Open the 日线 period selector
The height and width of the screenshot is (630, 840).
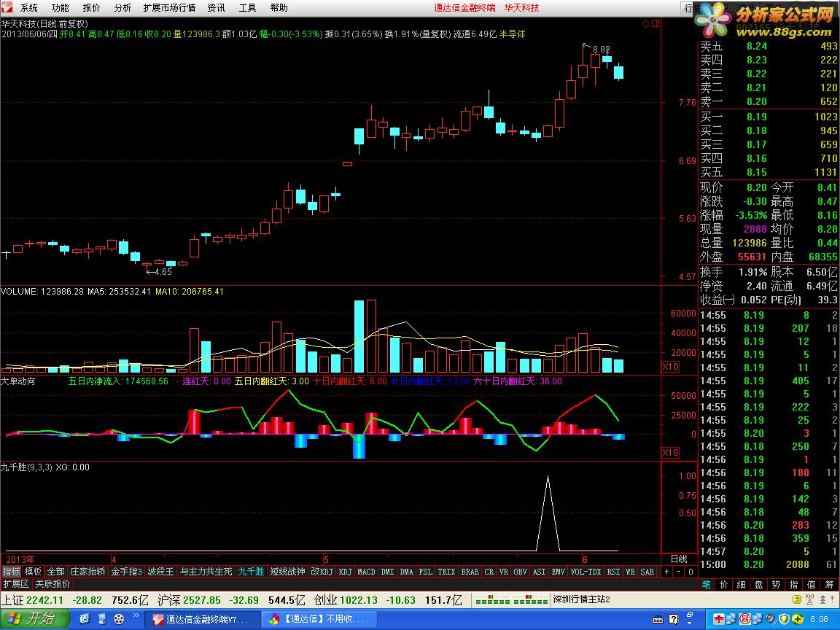(679, 559)
